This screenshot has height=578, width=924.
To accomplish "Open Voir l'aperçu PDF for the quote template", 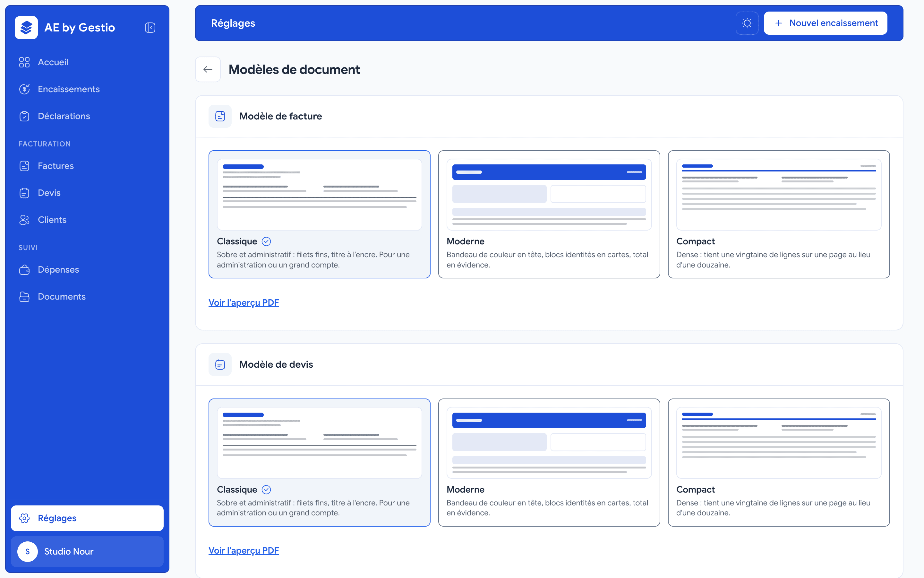I will 244,550.
